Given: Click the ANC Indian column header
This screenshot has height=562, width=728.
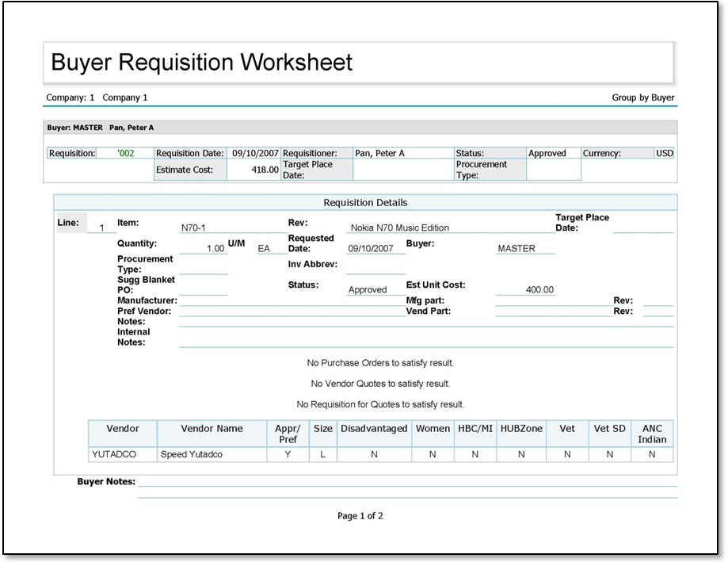Looking at the screenshot, I should click(x=652, y=434).
